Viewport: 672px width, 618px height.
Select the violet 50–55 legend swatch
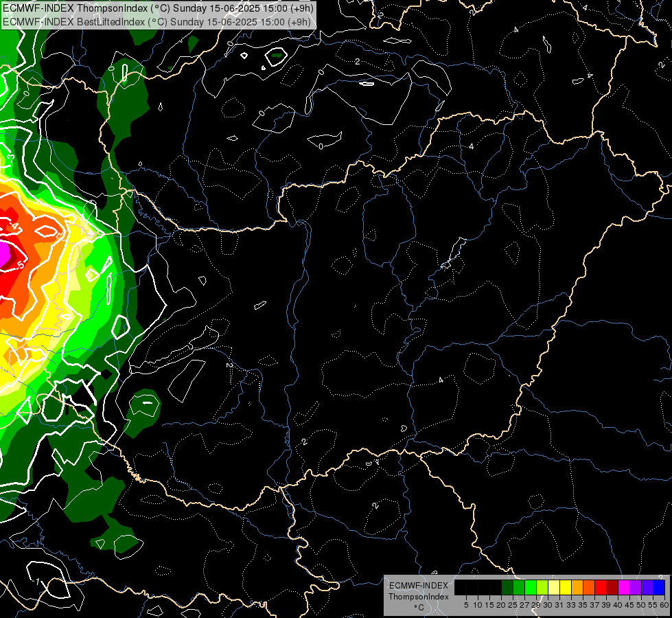tap(647, 587)
